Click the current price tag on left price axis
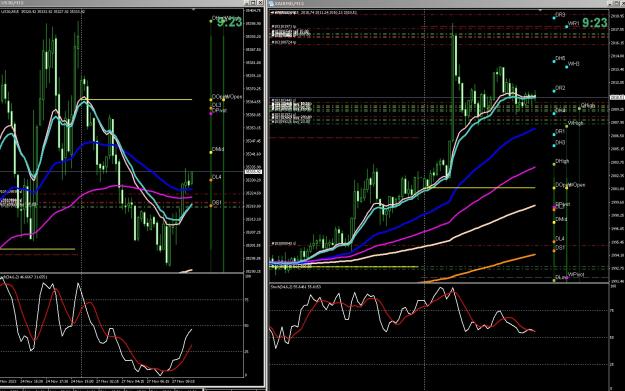This screenshot has height=391, width=625. pos(253,172)
